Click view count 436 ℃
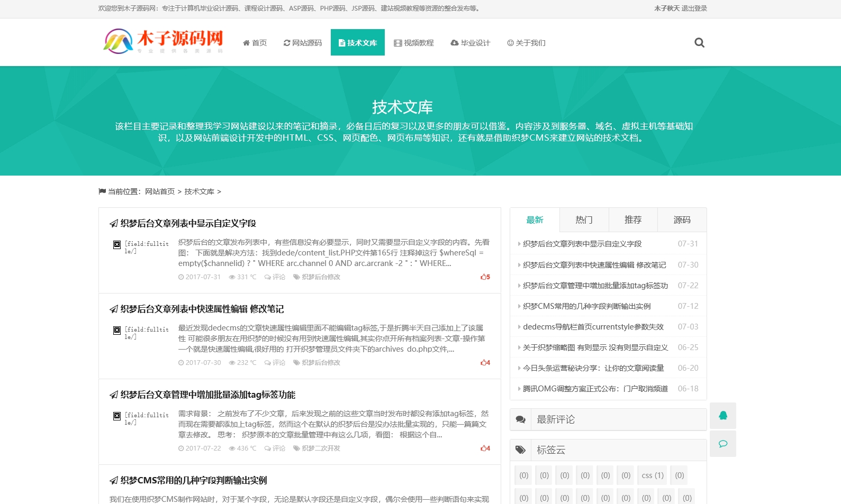841x504 pixels. point(242,448)
